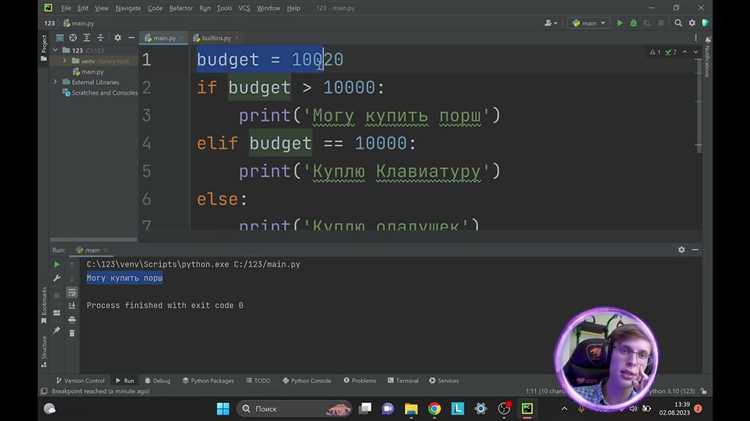Toggle soft-wrap in Run console
Viewport: 750px width, 421px height.
(x=72, y=292)
